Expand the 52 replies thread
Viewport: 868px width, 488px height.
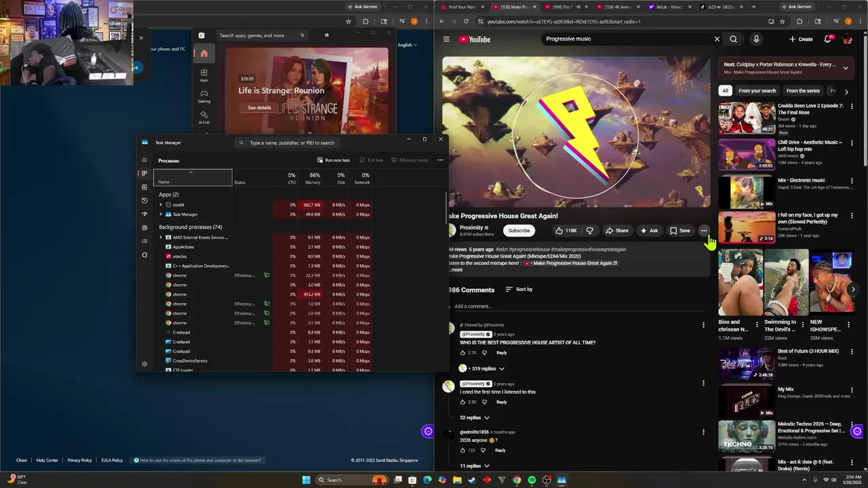click(x=475, y=418)
